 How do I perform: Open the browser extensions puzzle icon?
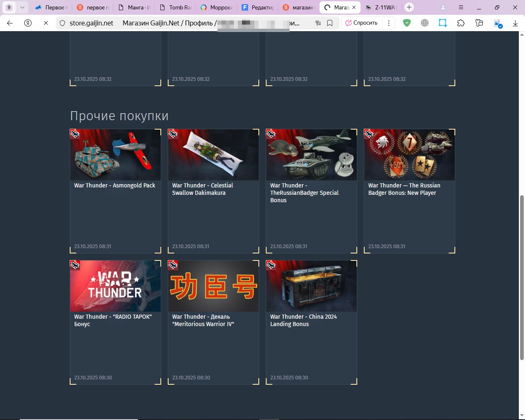[x=461, y=23]
